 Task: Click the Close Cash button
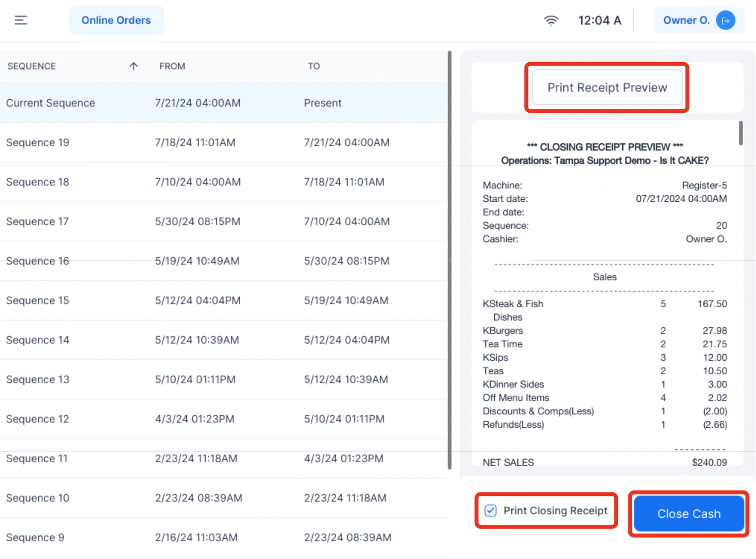click(x=688, y=514)
